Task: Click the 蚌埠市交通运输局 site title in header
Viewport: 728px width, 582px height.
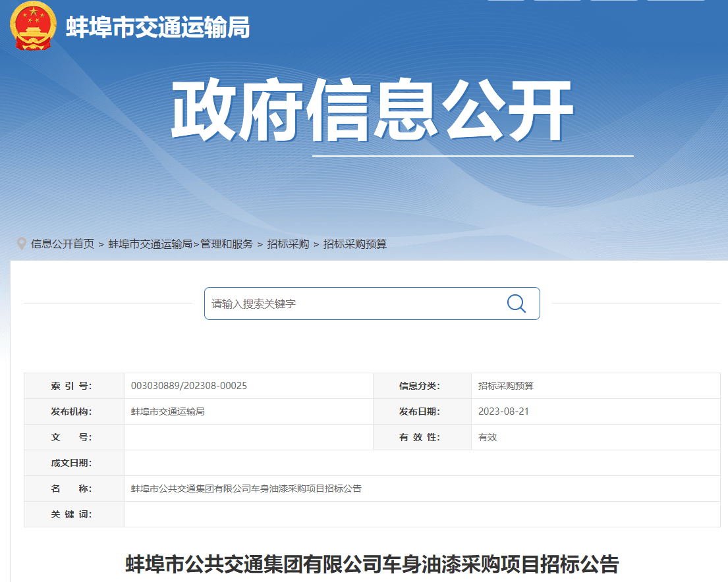Action: click(158, 28)
